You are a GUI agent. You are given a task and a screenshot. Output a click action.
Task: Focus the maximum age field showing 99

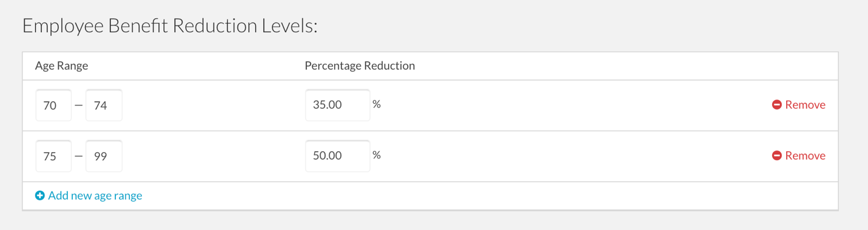(104, 156)
